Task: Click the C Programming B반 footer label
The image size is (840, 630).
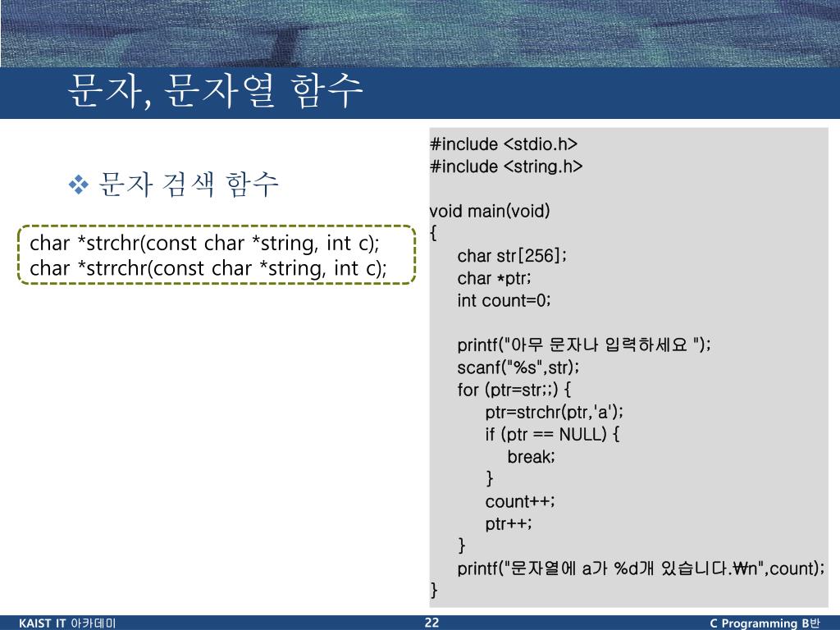Action: coord(765,623)
